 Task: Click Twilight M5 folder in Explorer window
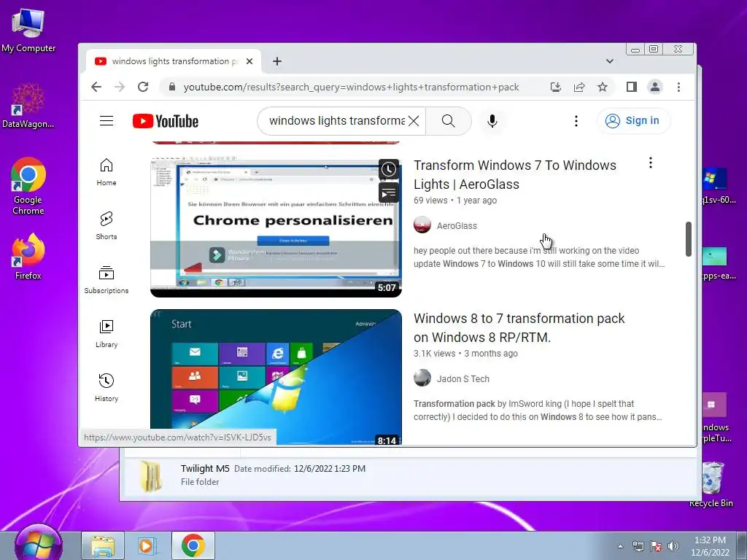205,469
